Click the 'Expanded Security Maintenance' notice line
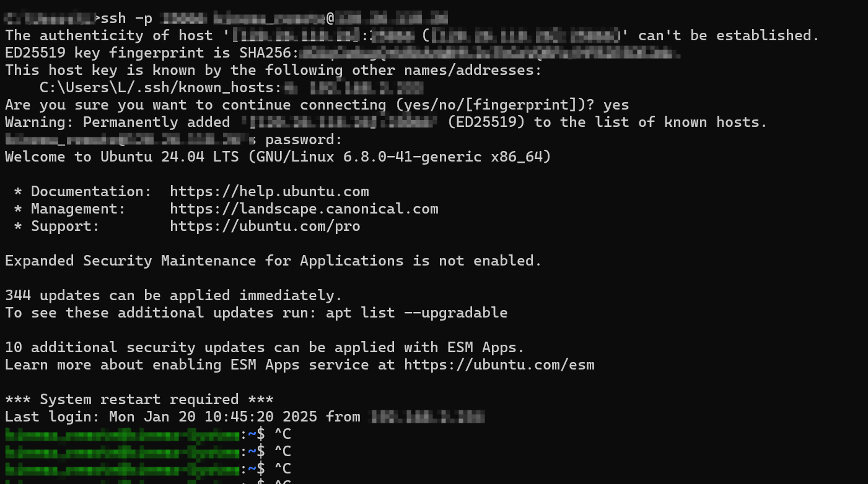Image resolution: width=868 pixels, height=484 pixels. (x=274, y=261)
